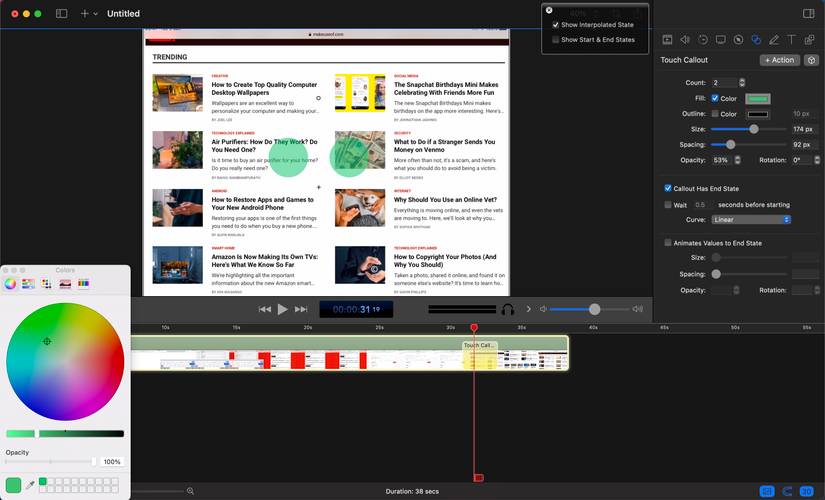Toggle the magnet snapping icon at bottom right
Screen dimensions: 825x500
coord(787,491)
